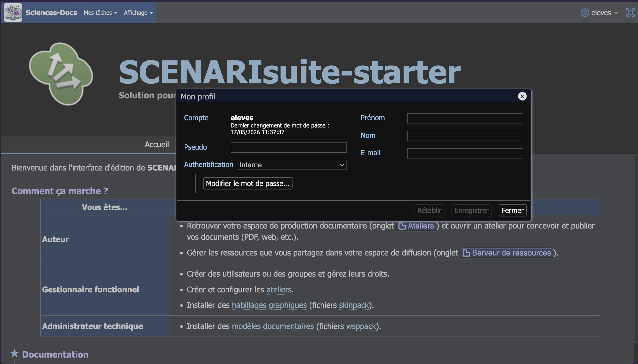
Task: Focus the Prénom input field
Action: [x=465, y=118]
